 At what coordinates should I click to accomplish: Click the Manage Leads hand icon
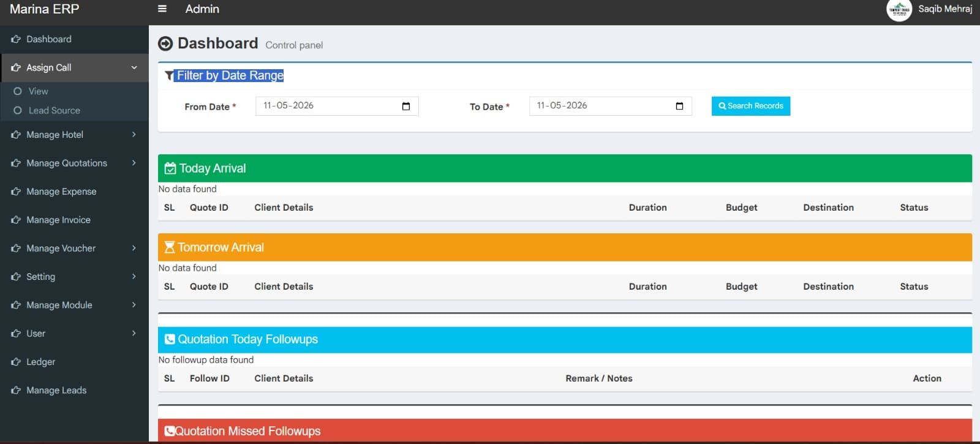(16, 390)
